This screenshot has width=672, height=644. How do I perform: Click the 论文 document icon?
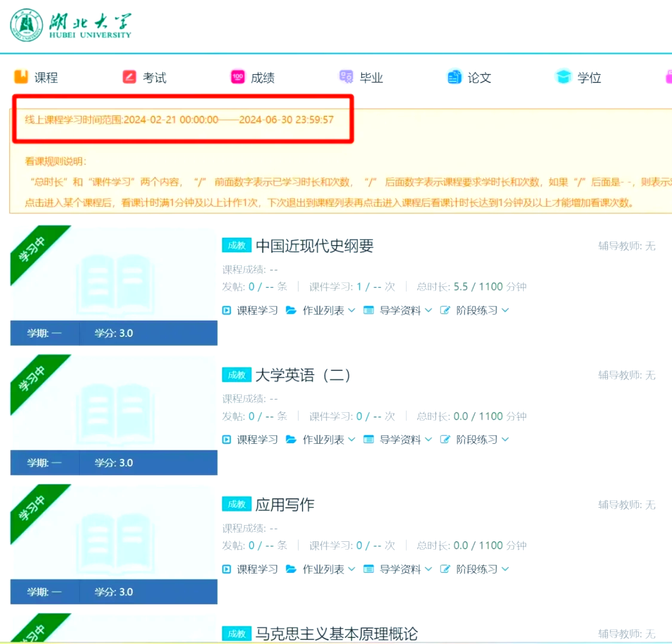454,76
